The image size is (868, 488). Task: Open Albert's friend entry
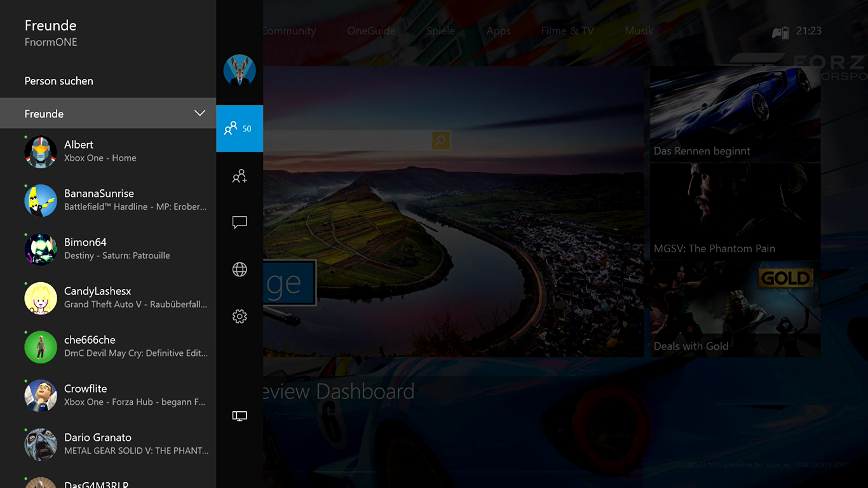click(108, 151)
